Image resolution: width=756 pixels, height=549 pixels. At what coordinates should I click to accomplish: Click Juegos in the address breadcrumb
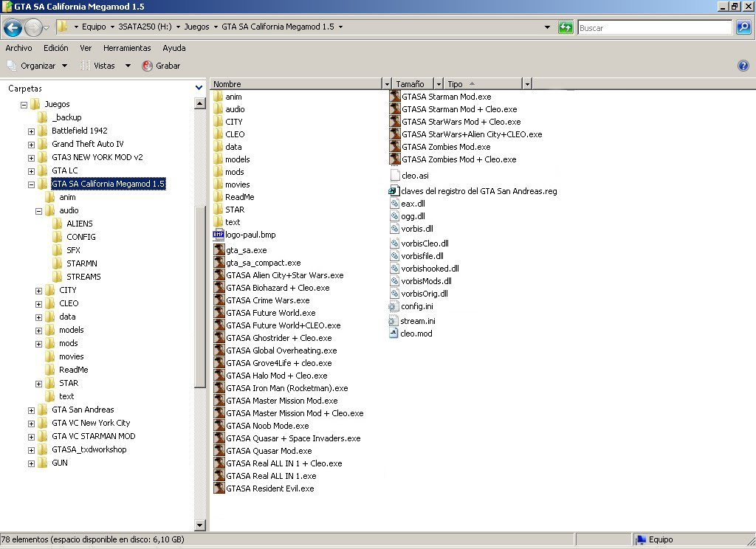click(196, 27)
